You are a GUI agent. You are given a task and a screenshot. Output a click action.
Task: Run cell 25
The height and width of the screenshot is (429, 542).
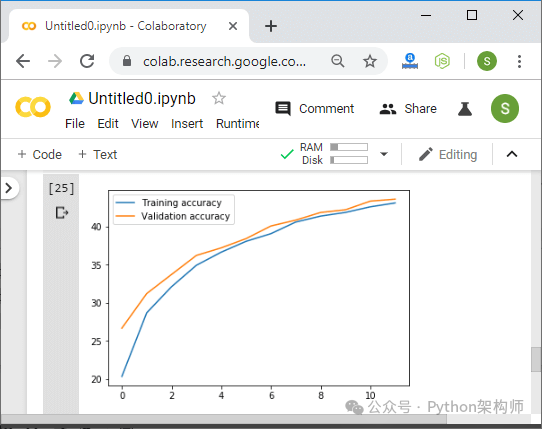pos(61,188)
